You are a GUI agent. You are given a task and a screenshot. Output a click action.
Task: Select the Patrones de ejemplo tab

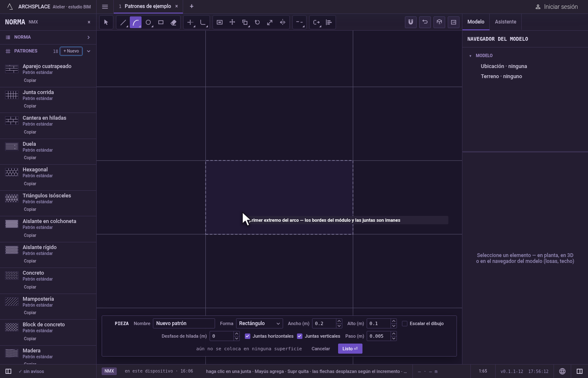[x=148, y=6]
